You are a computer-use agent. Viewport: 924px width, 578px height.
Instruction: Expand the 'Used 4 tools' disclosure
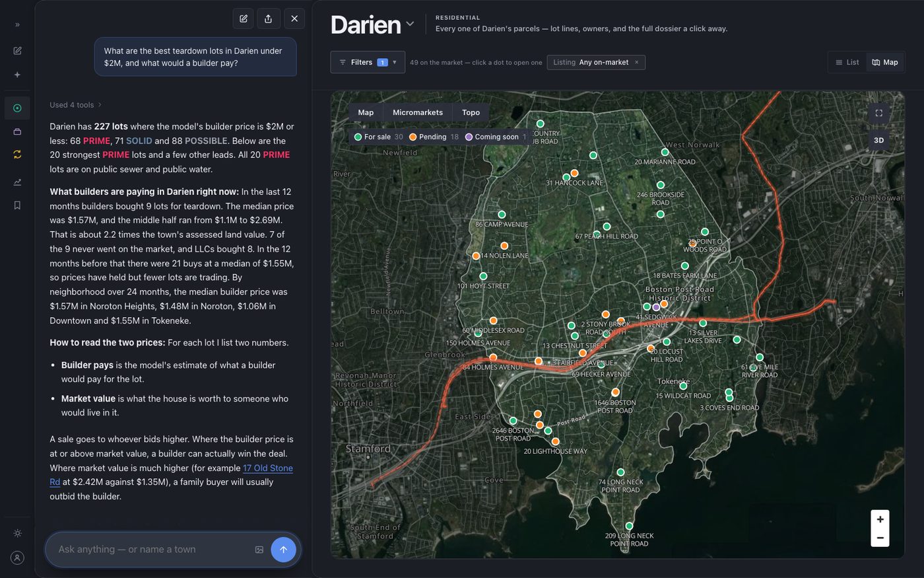click(76, 105)
